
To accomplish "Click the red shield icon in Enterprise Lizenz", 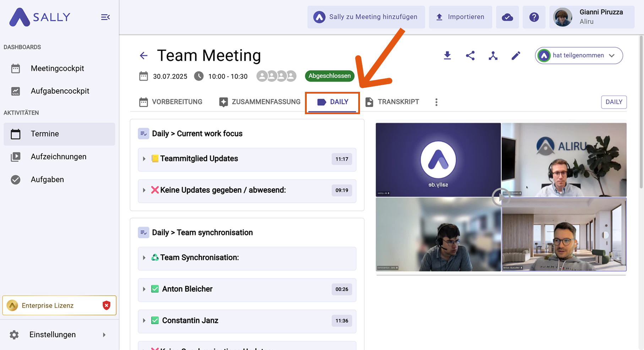I will click(107, 305).
